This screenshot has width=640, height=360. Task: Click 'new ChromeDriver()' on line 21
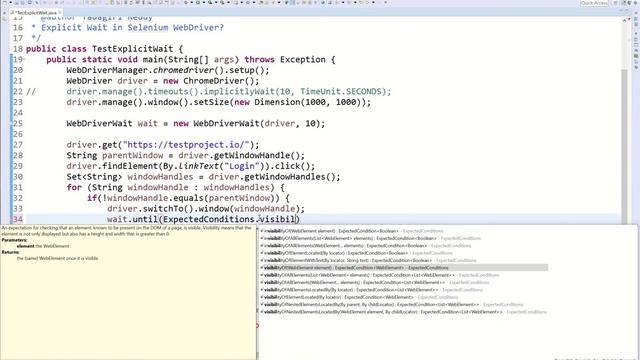click(209, 81)
